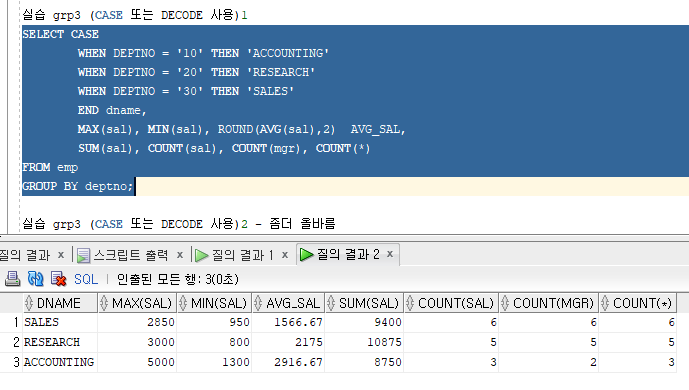Click row number 2 header
Image resolution: width=689 pixels, height=390 pixels.
click(x=11, y=342)
